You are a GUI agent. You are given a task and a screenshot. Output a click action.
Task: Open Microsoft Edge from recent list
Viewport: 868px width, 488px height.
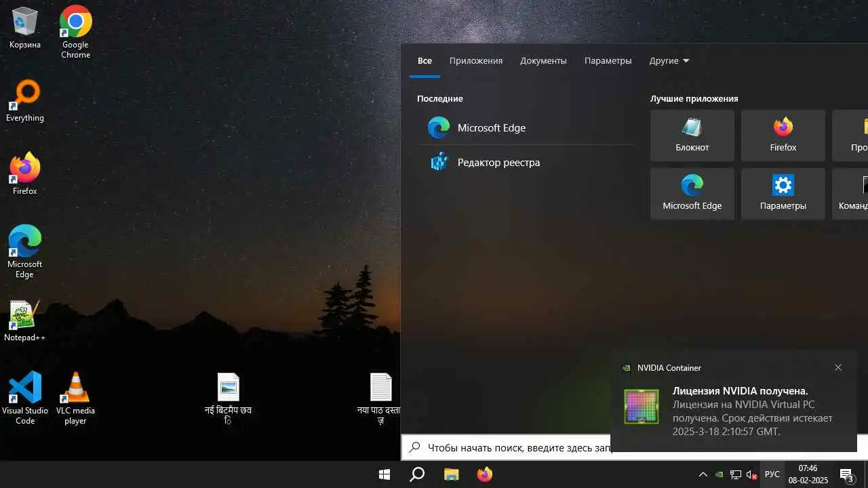pos(525,127)
